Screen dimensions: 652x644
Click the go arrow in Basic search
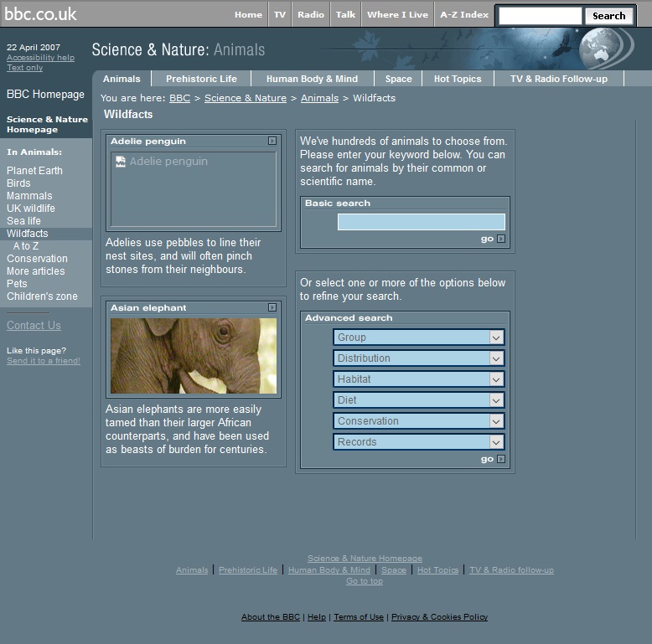click(501, 239)
